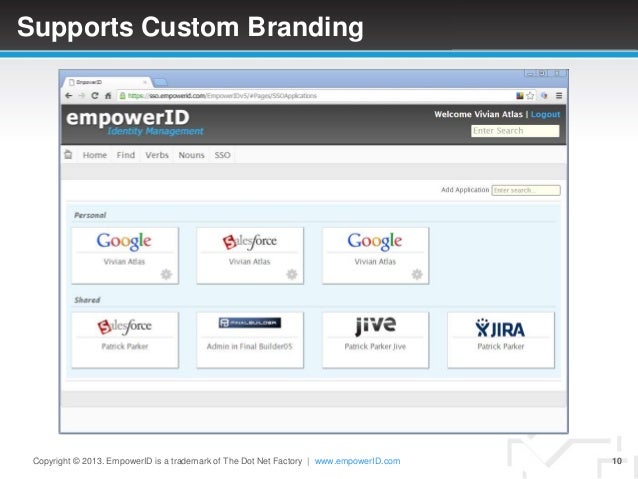Open the SSO menu
Image resolution: width=638 pixels, height=479 pixels.
222,155
